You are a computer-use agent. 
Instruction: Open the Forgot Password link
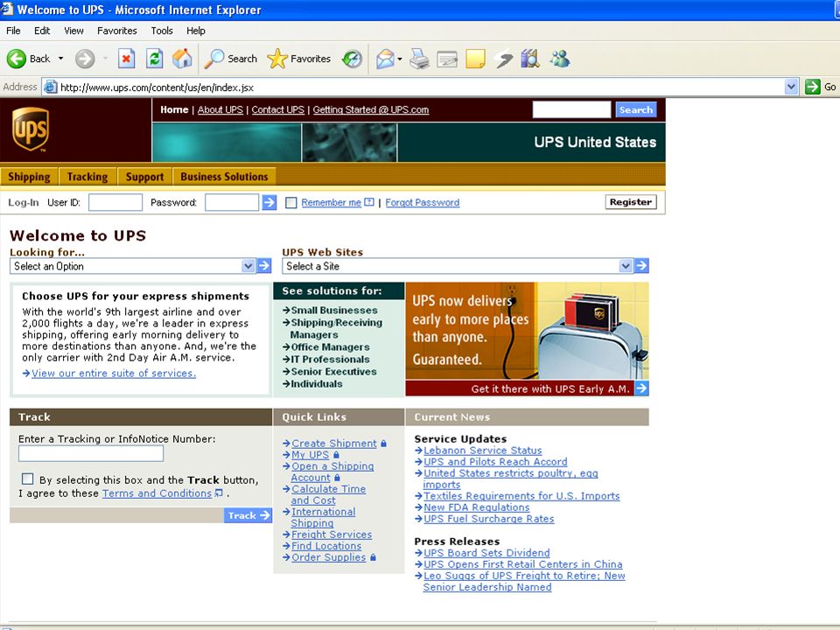(422, 202)
